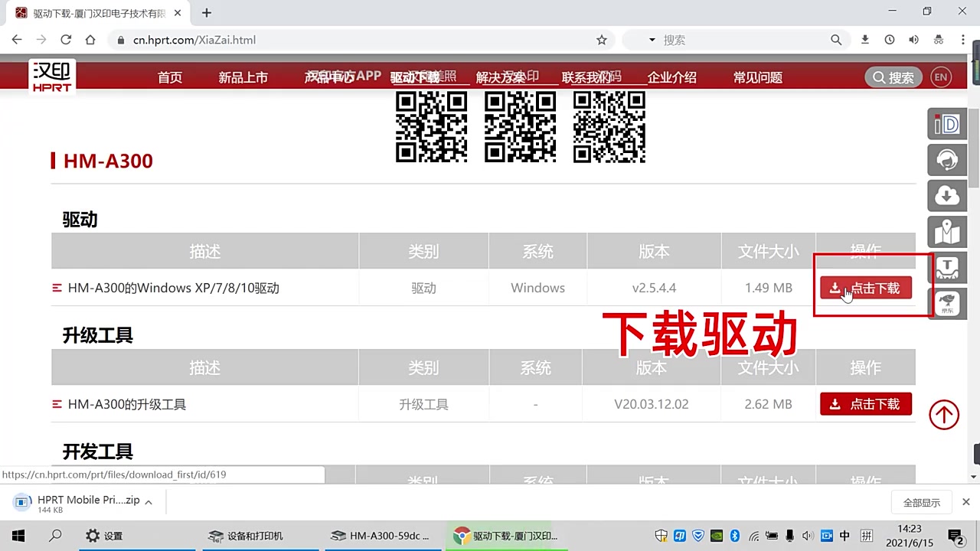Open the 解决方案 navigation item

pos(501,77)
